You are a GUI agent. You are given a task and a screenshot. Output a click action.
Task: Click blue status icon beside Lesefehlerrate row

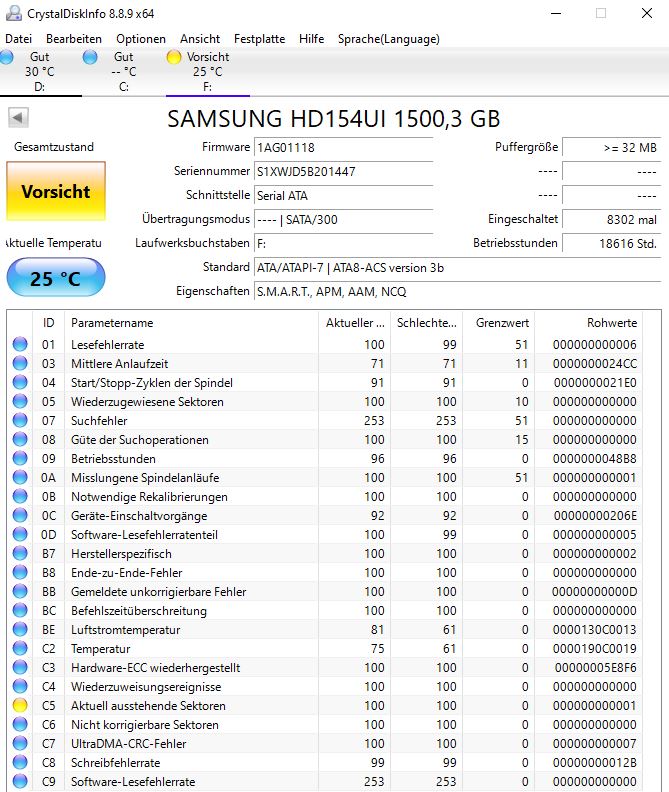(x=20, y=344)
